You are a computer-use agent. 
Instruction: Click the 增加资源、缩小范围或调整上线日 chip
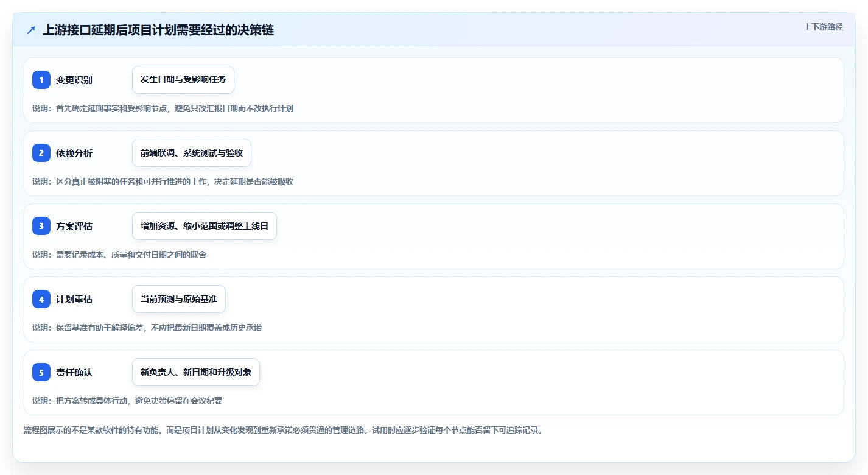(x=205, y=226)
